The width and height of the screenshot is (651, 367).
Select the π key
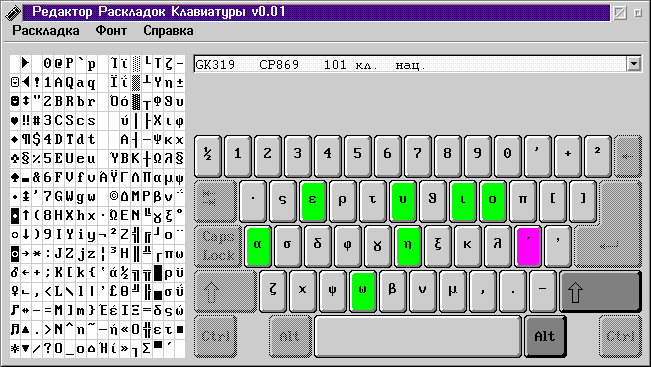tap(522, 201)
